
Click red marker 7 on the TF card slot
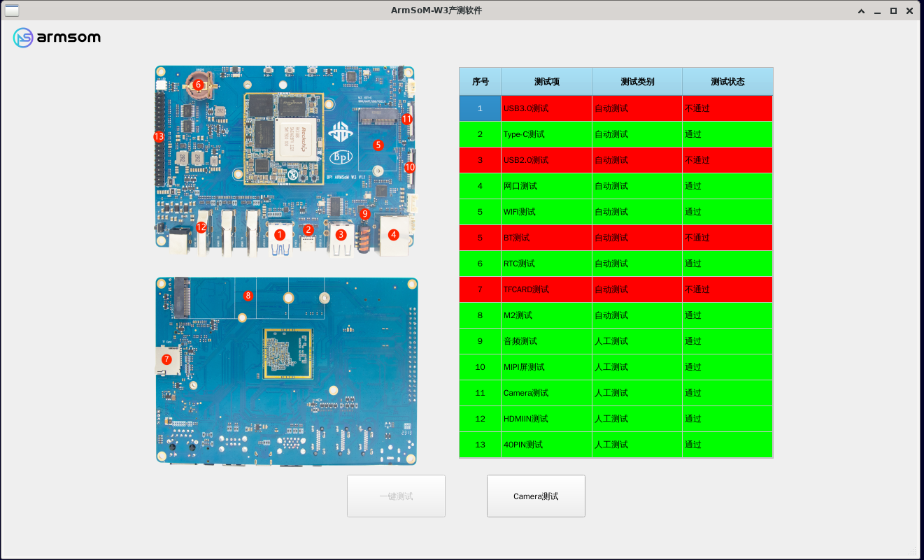[166, 359]
